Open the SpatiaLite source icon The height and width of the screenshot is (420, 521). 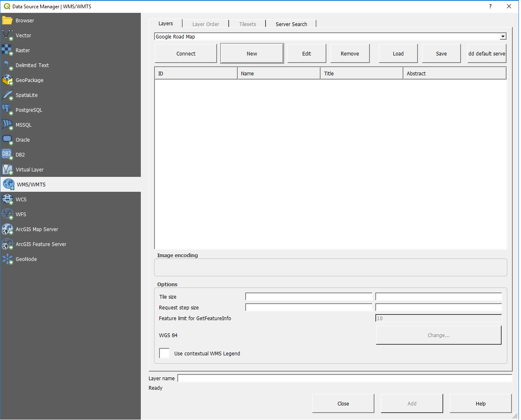point(7,95)
